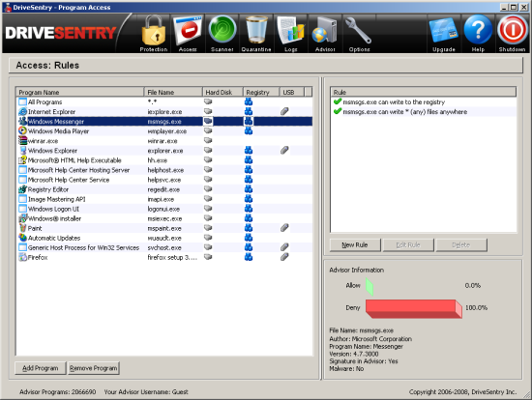Click the Upgrade credit card icon
This screenshot has height=400, width=532.
[x=443, y=33]
